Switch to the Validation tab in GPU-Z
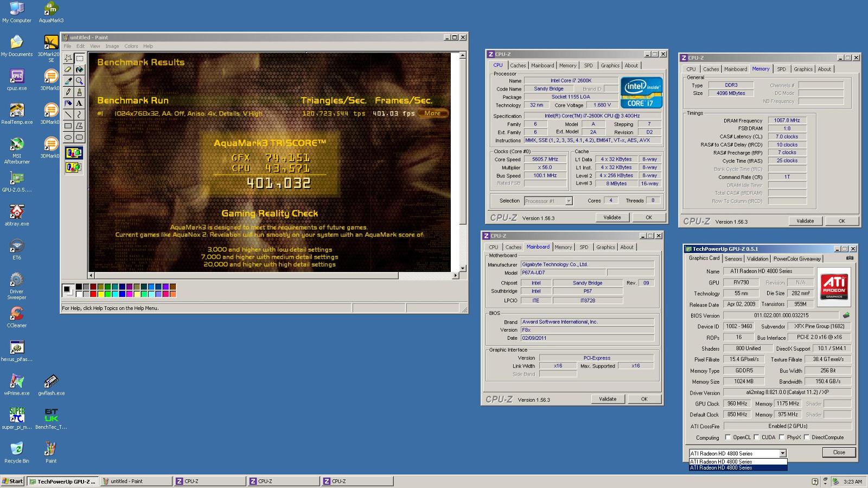868x488 pixels. (x=757, y=259)
